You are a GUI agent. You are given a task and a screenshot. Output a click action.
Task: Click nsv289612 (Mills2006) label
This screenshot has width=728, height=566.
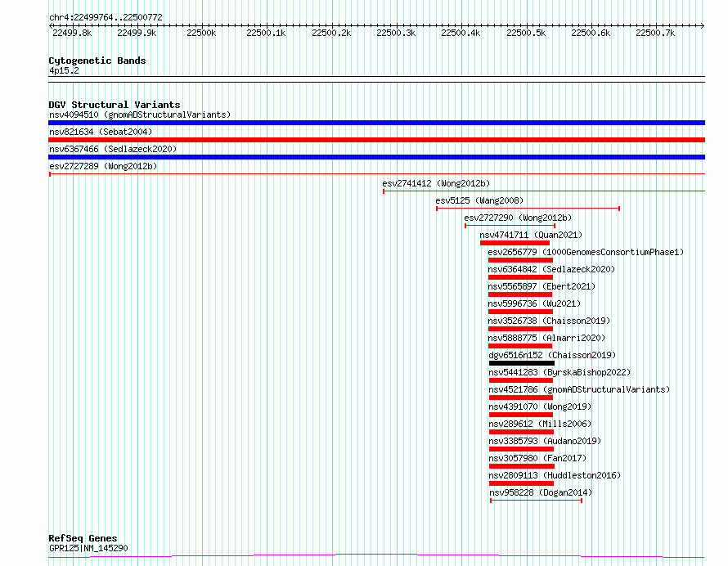540,424
